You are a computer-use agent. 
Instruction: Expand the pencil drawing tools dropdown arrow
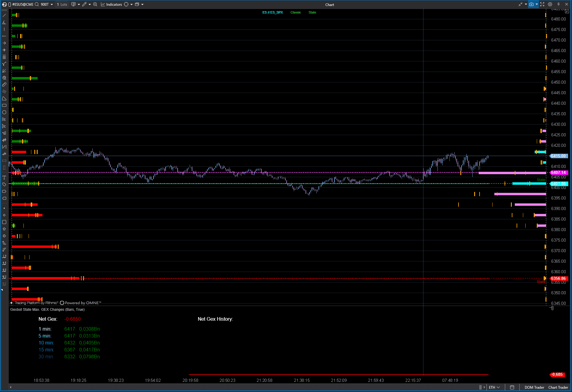click(90, 5)
